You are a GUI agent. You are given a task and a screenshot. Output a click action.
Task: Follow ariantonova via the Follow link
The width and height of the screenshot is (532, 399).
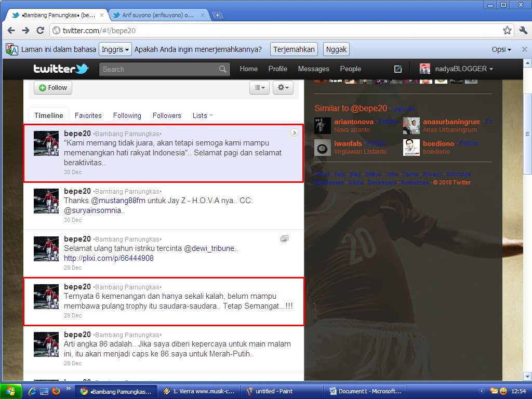388,122
